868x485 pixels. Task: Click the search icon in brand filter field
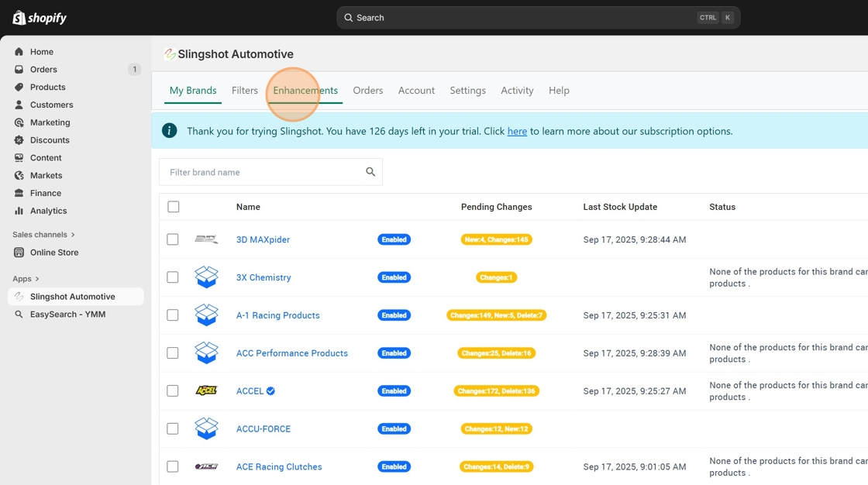click(370, 172)
